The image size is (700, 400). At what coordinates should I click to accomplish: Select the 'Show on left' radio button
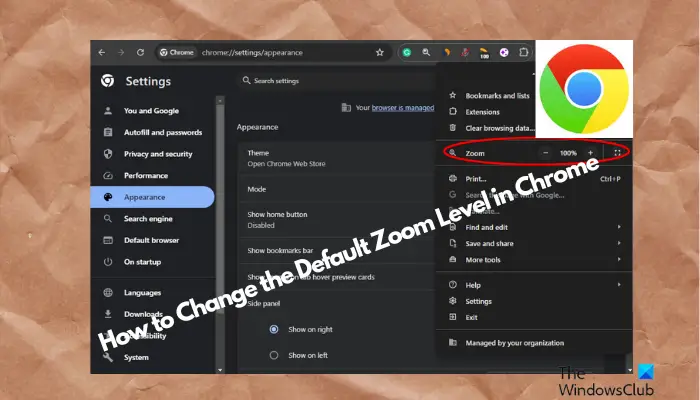pos(274,355)
